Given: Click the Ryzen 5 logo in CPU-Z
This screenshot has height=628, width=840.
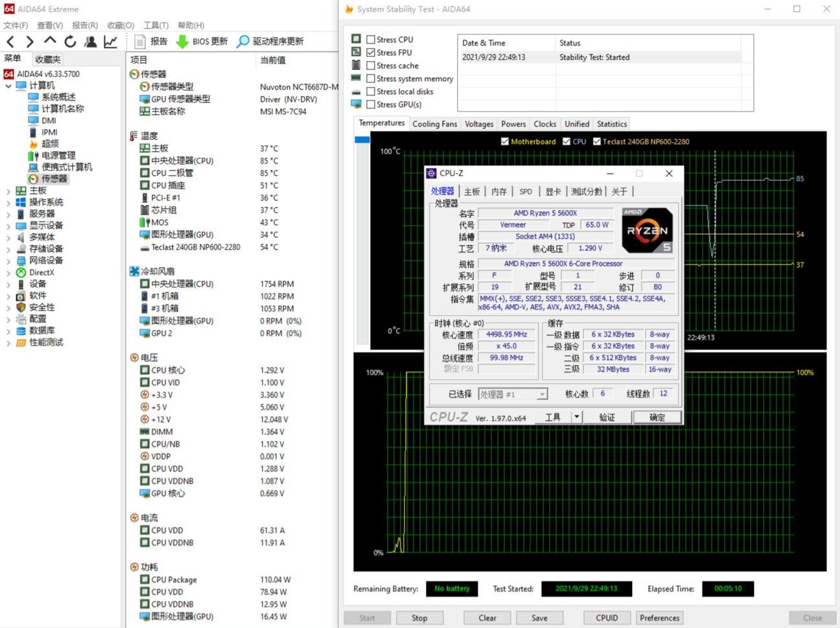Looking at the screenshot, I should [x=647, y=230].
